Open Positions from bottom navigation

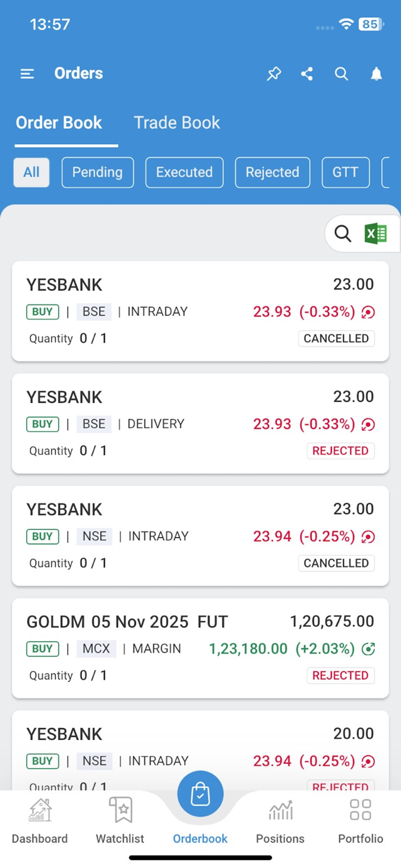[280, 822]
